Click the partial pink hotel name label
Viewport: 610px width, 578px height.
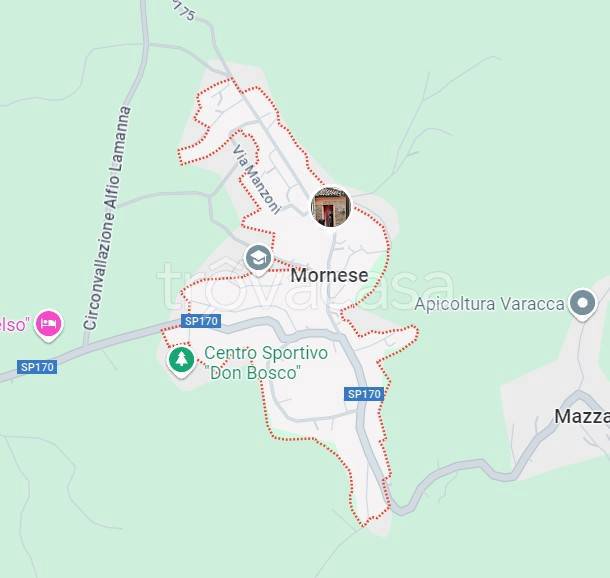(15, 324)
